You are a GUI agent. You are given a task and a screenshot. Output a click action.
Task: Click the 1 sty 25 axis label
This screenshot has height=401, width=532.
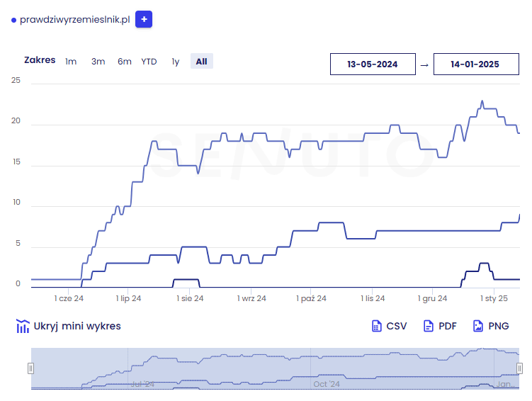coord(494,298)
